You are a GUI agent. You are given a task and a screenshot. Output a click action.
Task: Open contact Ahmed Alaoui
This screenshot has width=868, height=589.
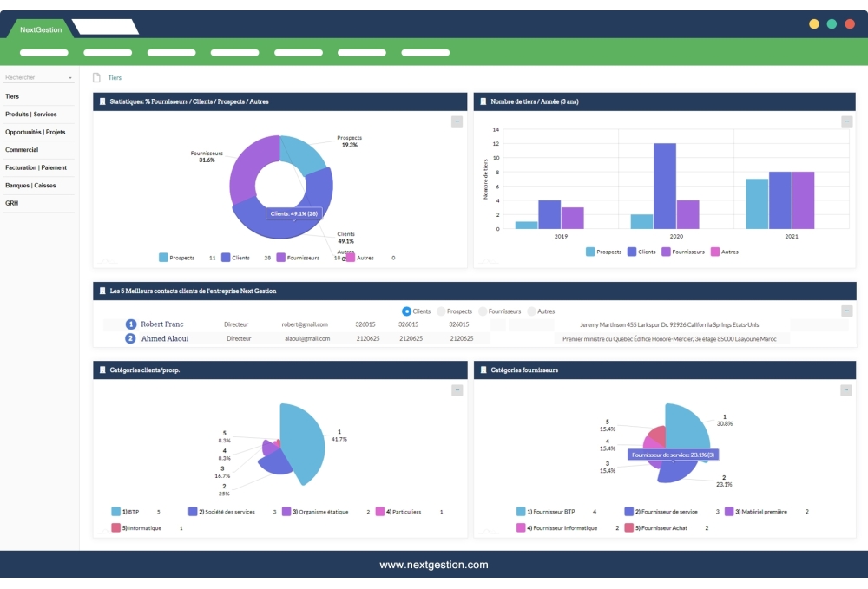pos(165,338)
